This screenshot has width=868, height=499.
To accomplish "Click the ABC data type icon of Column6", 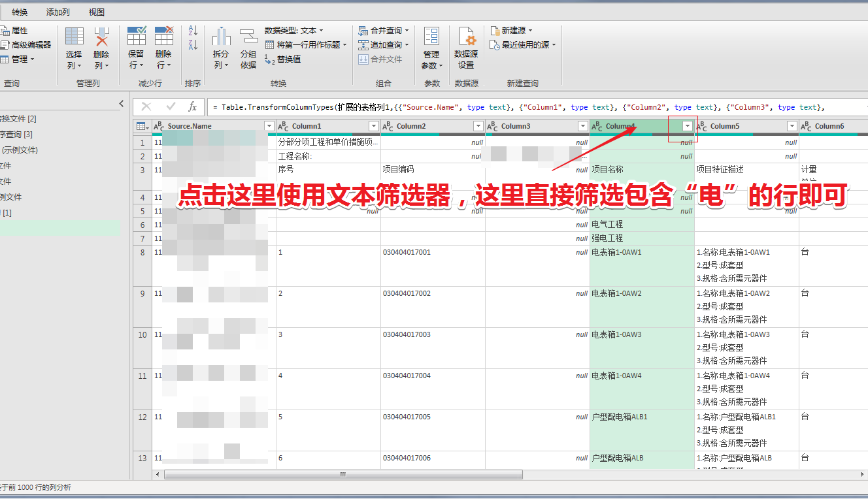I will pyautogui.click(x=807, y=126).
